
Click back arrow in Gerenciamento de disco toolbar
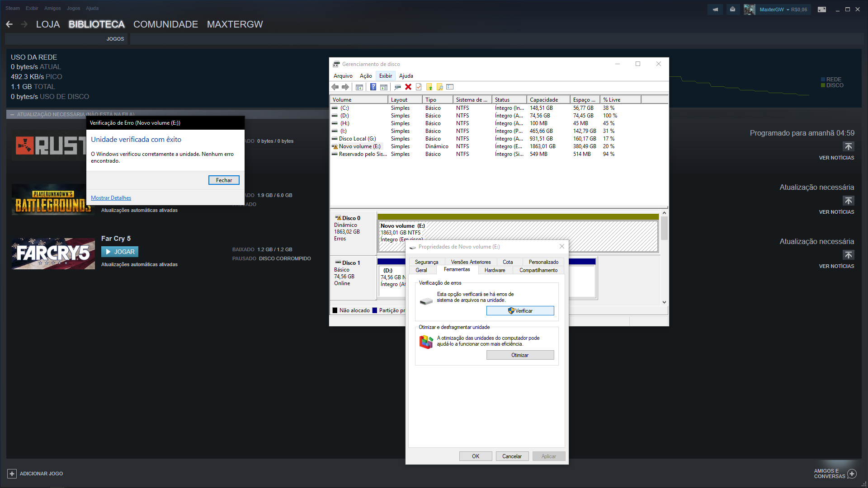(x=335, y=87)
